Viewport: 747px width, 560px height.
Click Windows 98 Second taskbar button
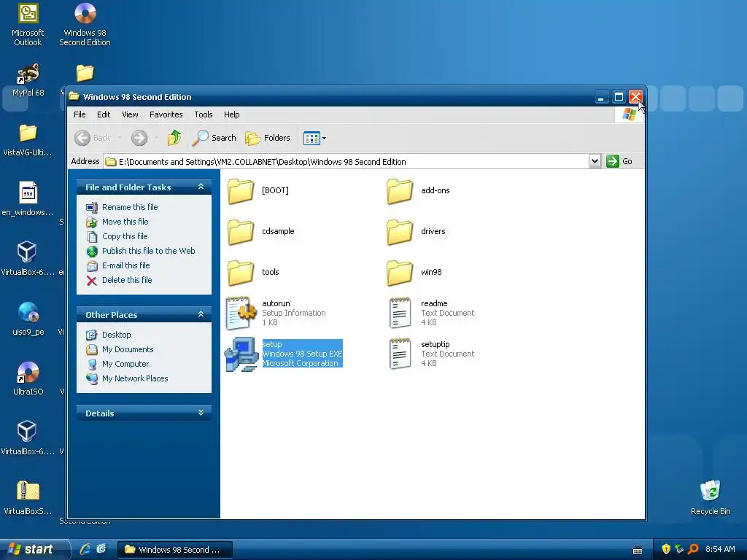pyautogui.click(x=175, y=550)
